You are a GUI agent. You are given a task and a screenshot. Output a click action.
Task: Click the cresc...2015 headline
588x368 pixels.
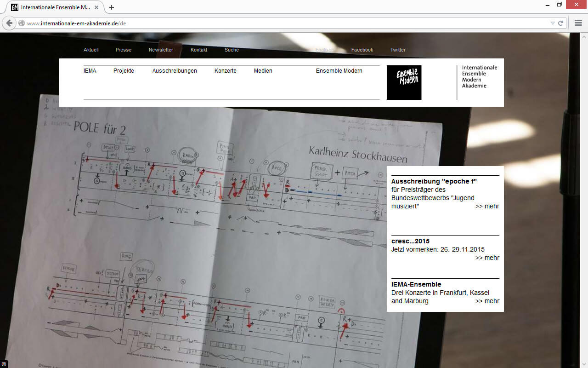[x=411, y=241]
